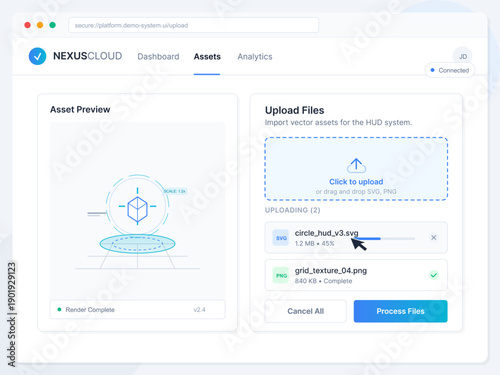Click the Cancel All button
500x375 pixels.
click(x=306, y=311)
